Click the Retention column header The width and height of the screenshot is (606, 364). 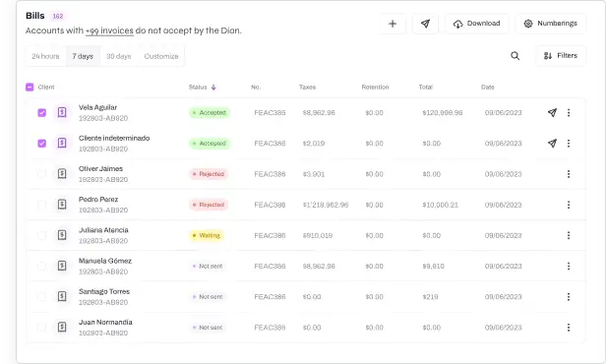coord(375,88)
